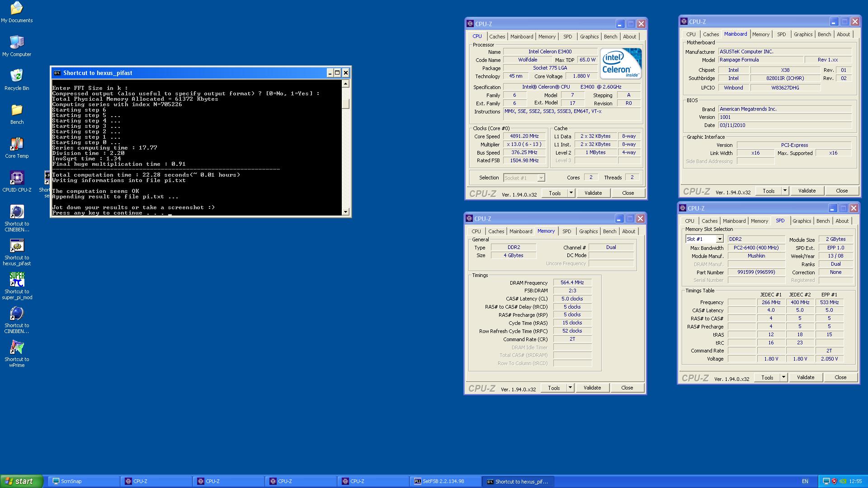Viewport: 868px width, 488px height.
Task: Click Close button in Memory window
Action: 627,388
